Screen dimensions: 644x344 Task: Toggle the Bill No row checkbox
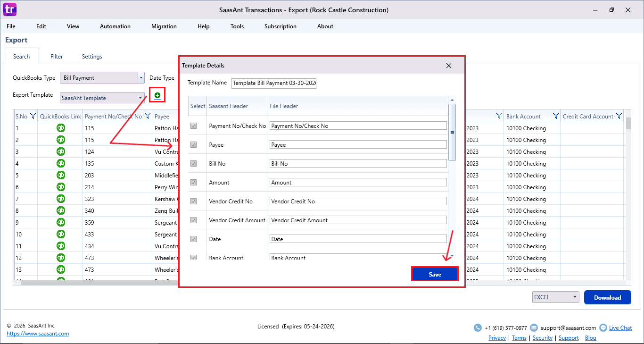193,164
